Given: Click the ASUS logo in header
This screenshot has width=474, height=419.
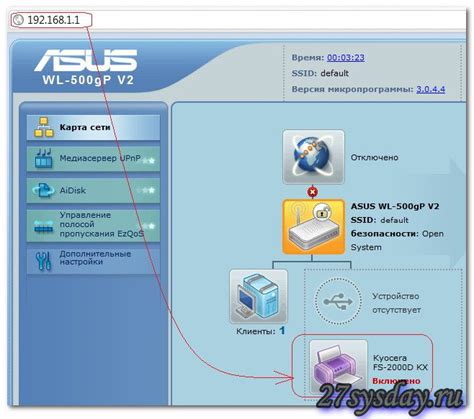Looking at the screenshot, I should [86, 60].
